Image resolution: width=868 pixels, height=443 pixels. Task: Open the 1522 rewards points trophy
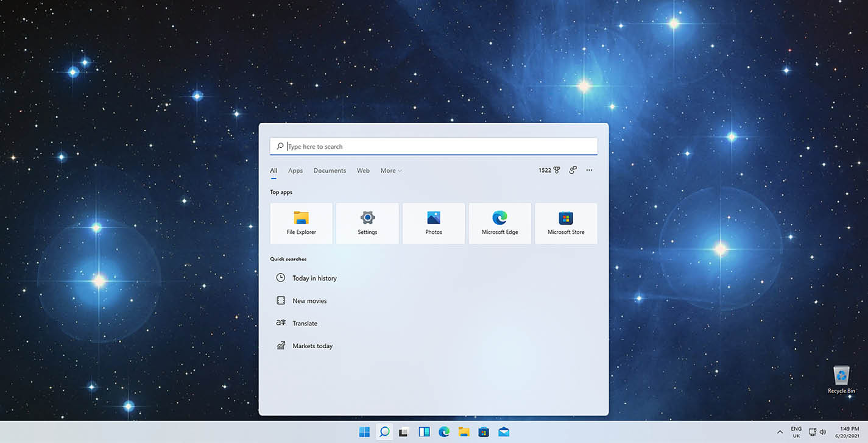pyautogui.click(x=549, y=171)
